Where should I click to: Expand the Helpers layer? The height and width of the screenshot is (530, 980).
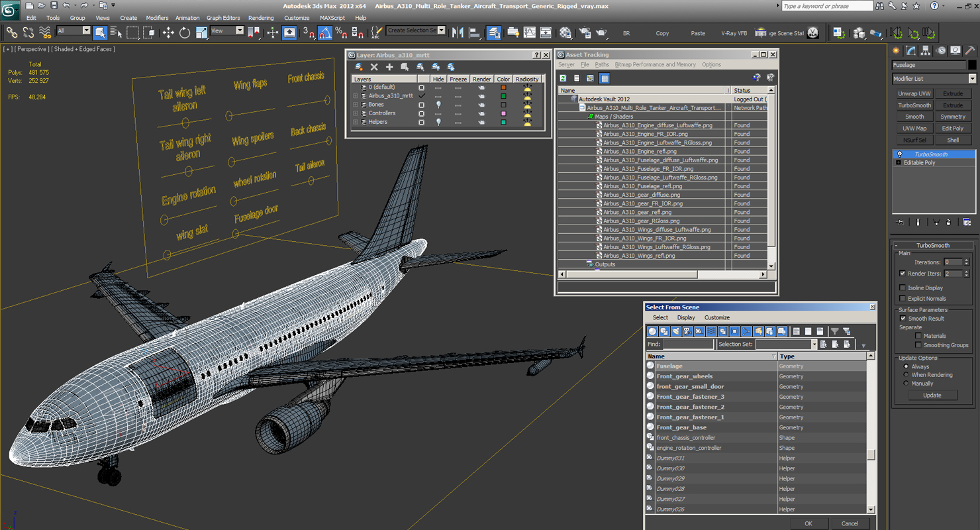pos(356,122)
